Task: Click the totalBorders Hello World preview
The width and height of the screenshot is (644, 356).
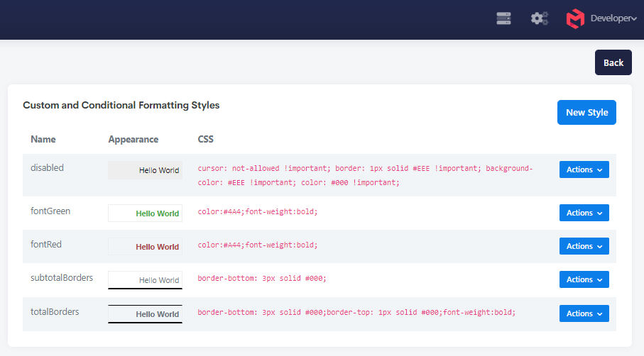Action: [145, 313]
